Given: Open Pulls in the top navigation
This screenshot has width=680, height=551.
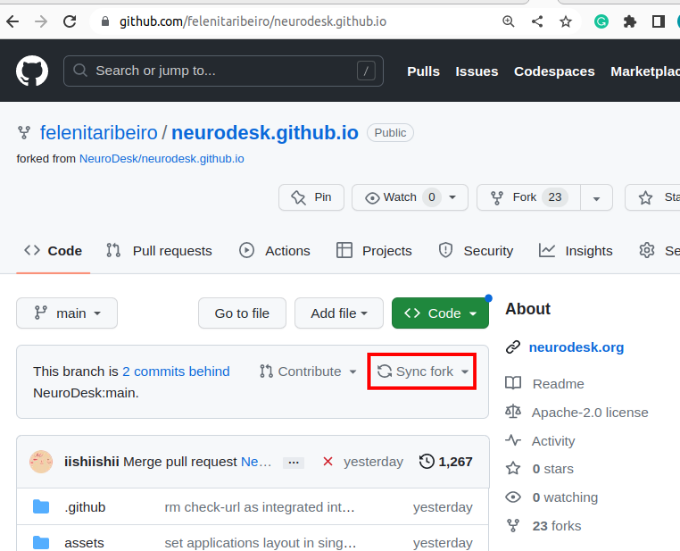Looking at the screenshot, I should pos(423,71).
